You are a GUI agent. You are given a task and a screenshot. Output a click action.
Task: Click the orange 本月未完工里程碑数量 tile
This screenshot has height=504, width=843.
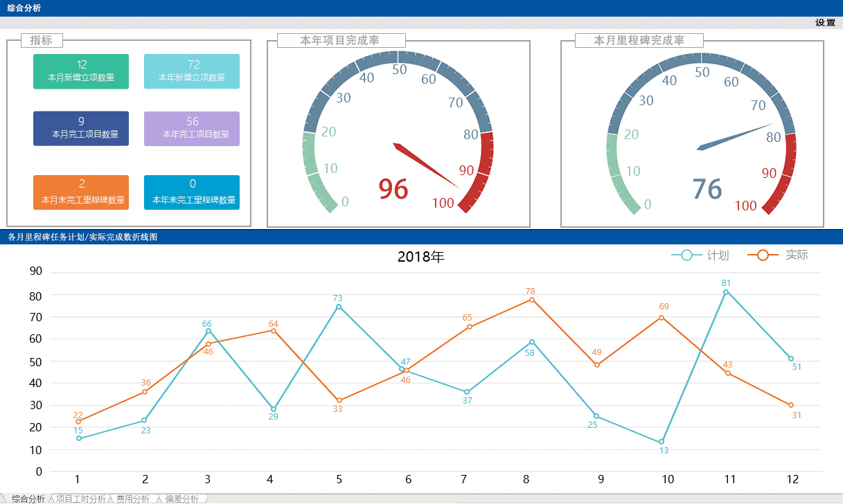point(81,192)
